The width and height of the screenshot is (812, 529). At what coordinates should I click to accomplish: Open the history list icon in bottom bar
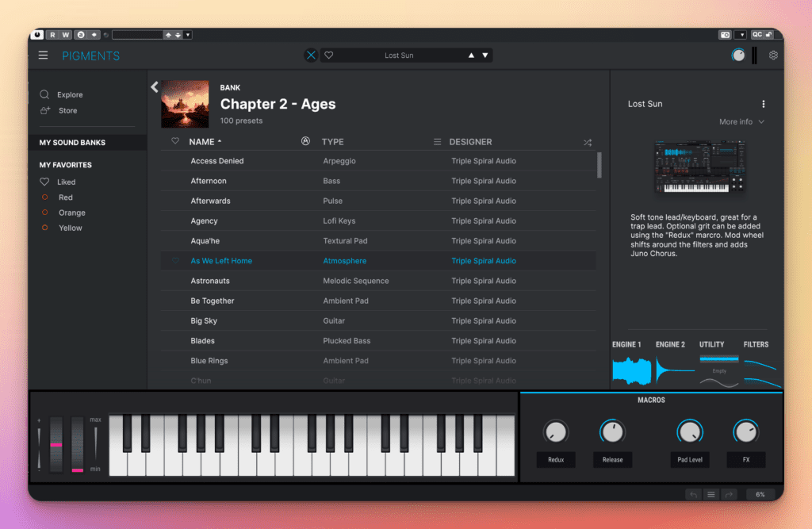pyautogui.click(x=711, y=494)
